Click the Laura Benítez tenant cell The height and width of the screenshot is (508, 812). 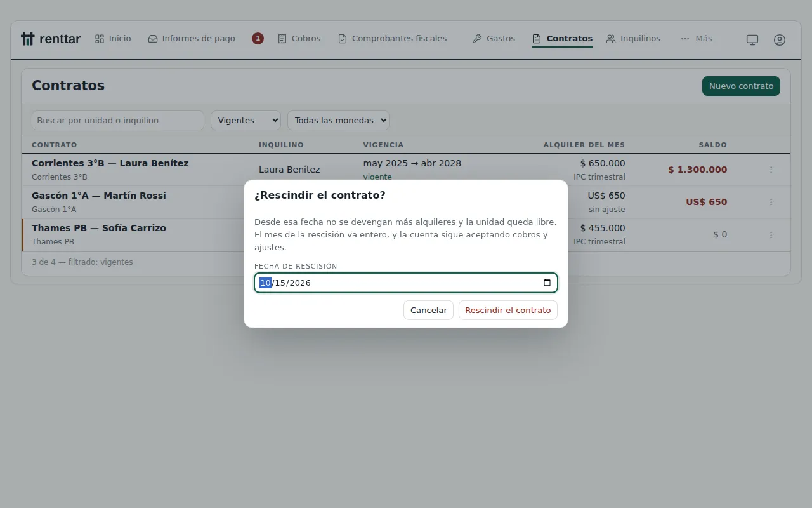pyautogui.click(x=289, y=170)
